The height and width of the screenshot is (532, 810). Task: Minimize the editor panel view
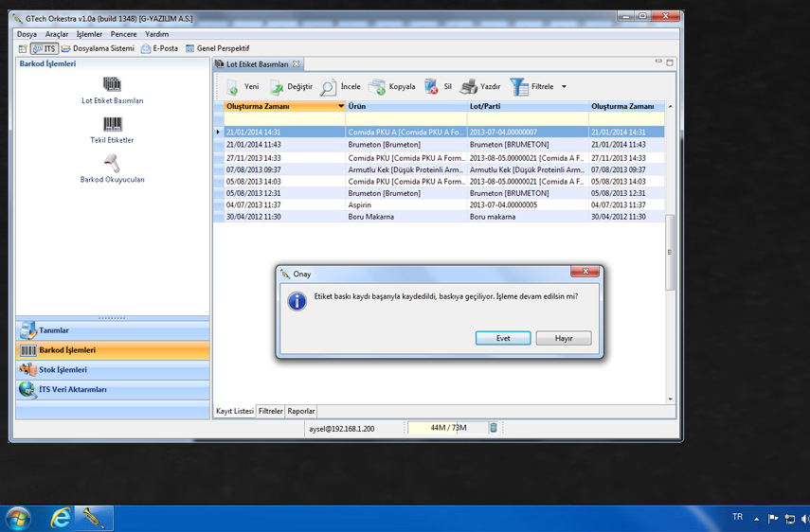click(x=658, y=62)
